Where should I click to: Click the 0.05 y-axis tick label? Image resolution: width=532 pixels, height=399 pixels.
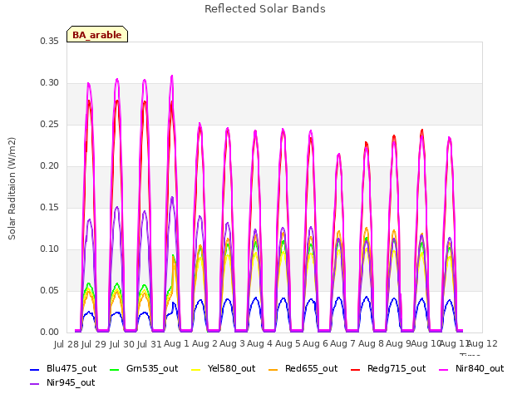click(x=50, y=290)
